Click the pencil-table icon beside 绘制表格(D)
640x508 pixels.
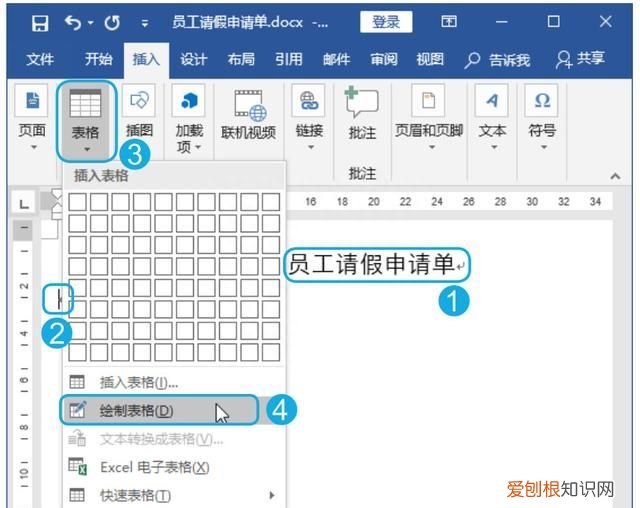tap(78, 410)
